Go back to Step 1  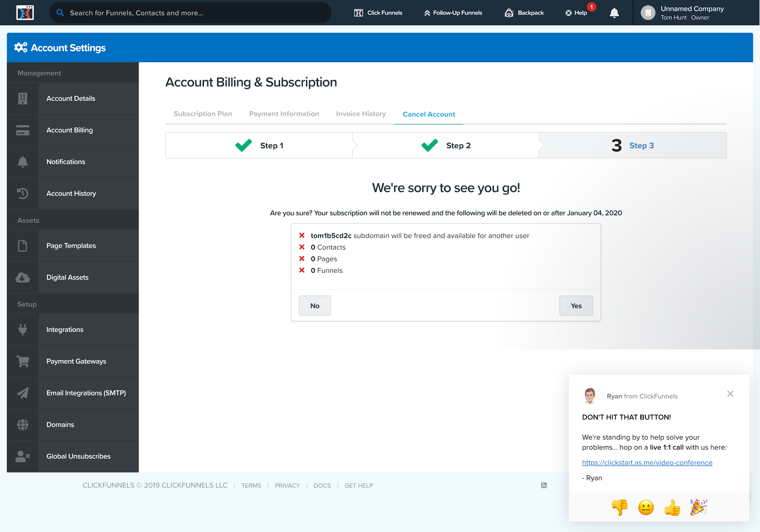(259, 145)
